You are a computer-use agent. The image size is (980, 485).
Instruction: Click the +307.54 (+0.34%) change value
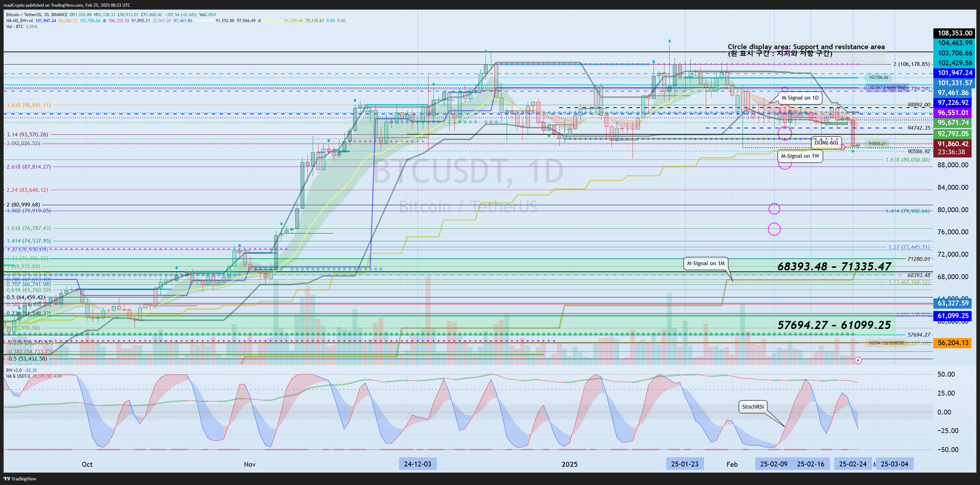[x=180, y=15]
